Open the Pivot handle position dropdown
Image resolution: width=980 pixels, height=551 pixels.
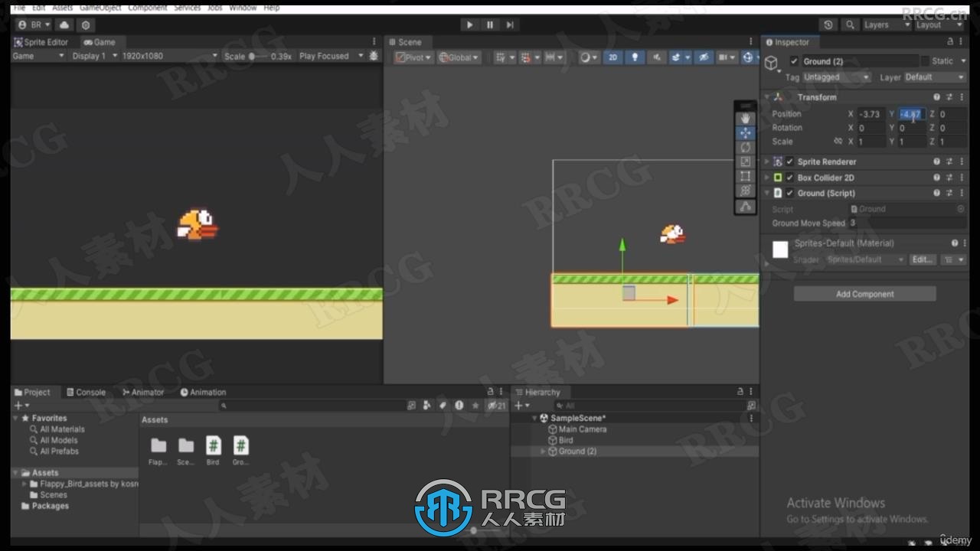pos(413,57)
